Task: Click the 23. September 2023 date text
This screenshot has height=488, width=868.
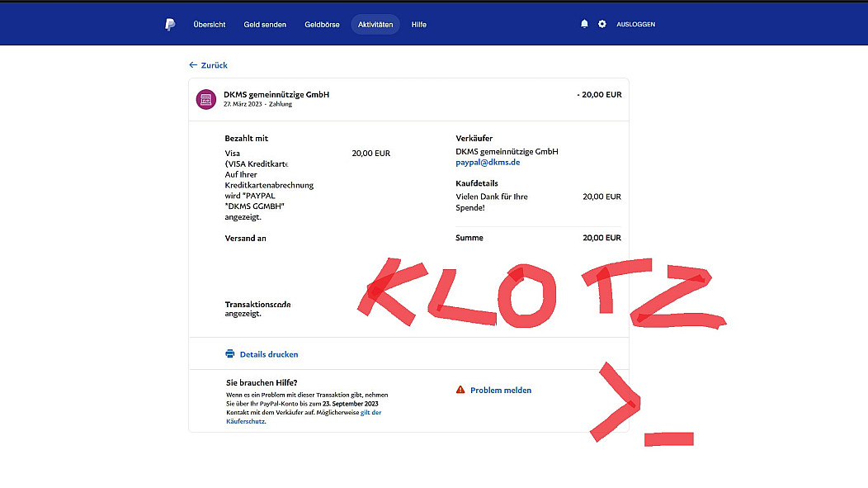Action: [350, 404]
